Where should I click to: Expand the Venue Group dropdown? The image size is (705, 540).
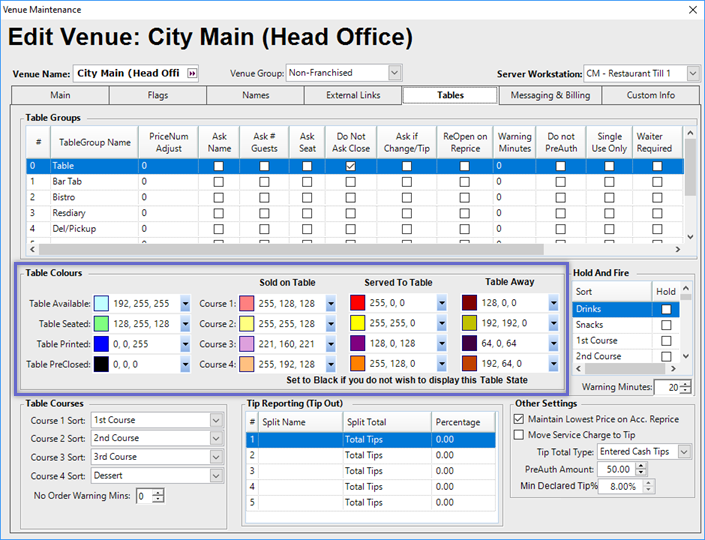tap(394, 73)
